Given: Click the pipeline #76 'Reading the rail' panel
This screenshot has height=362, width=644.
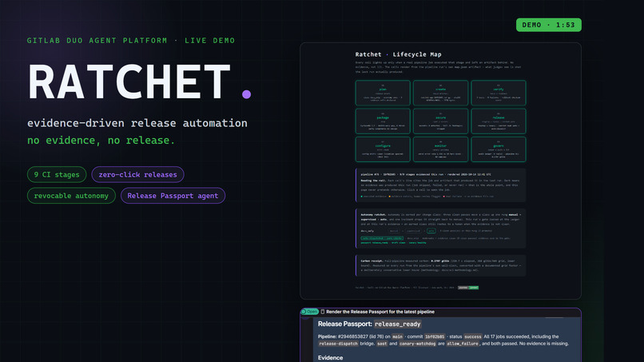Looking at the screenshot, I should click(441, 185).
